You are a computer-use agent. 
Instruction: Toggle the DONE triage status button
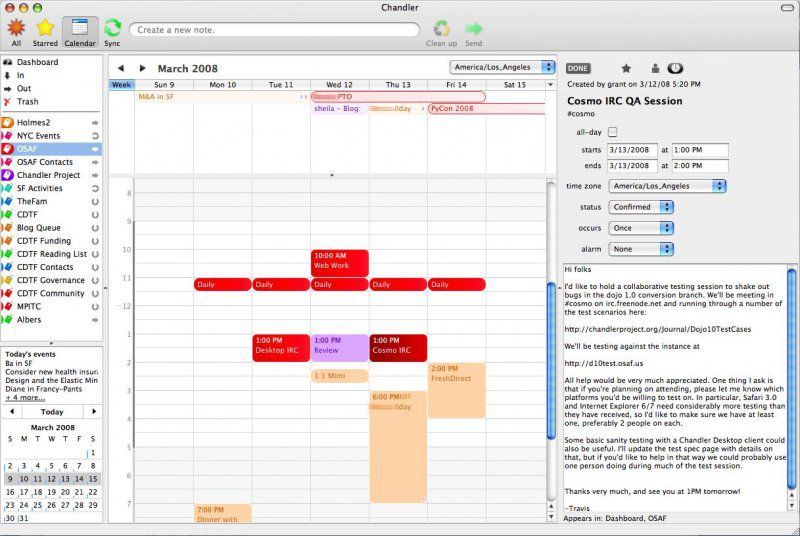578,68
